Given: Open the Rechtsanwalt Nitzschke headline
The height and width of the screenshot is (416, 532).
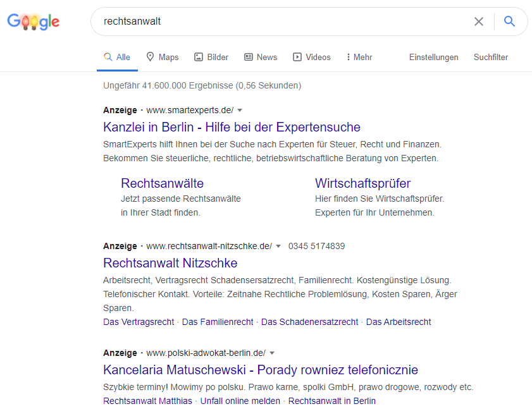Looking at the screenshot, I should pos(170,263).
